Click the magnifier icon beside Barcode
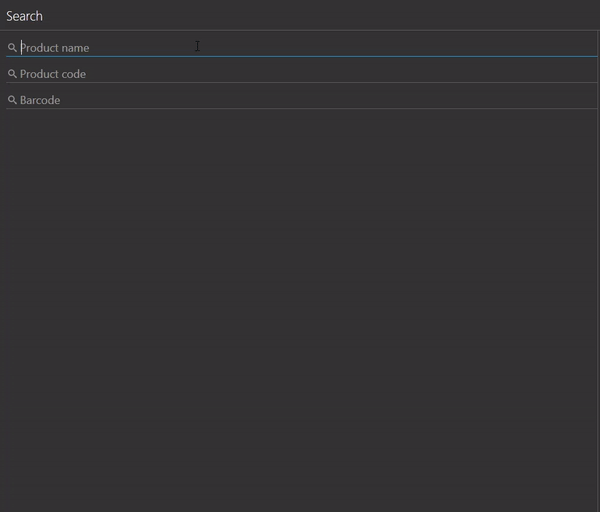 12,100
